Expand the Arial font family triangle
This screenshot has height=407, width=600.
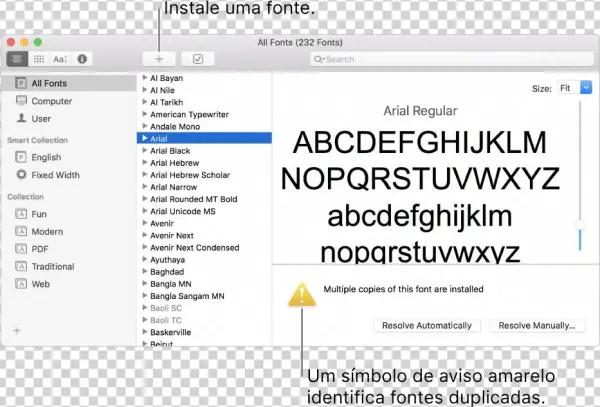pos(144,140)
